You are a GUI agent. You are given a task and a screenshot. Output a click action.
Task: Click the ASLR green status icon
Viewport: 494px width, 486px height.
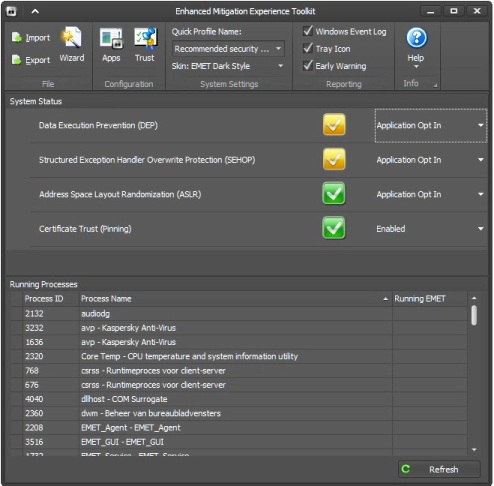[x=334, y=194]
